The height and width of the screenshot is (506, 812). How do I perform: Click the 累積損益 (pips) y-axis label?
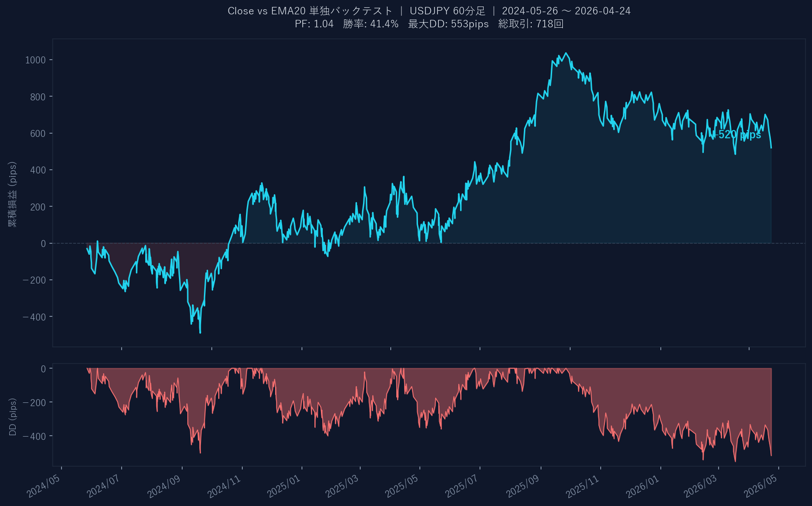pos(12,194)
